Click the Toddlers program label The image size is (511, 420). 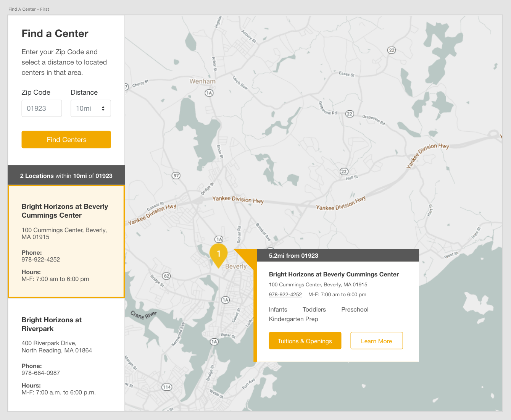[x=314, y=310]
